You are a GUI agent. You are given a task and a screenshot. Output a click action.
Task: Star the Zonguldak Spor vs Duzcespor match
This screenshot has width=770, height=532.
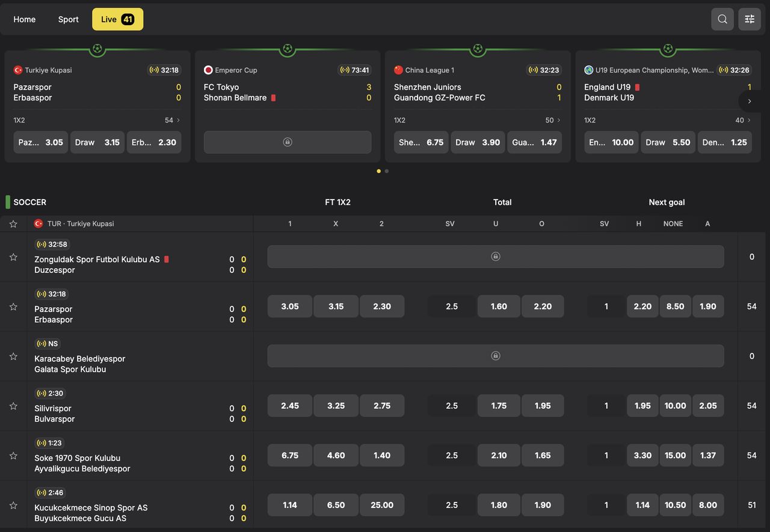tap(13, 257)
